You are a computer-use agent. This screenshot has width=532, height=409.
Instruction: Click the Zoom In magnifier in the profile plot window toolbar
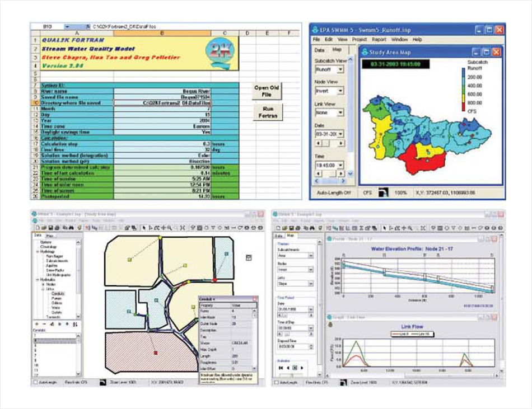click(x=410, y=228)
